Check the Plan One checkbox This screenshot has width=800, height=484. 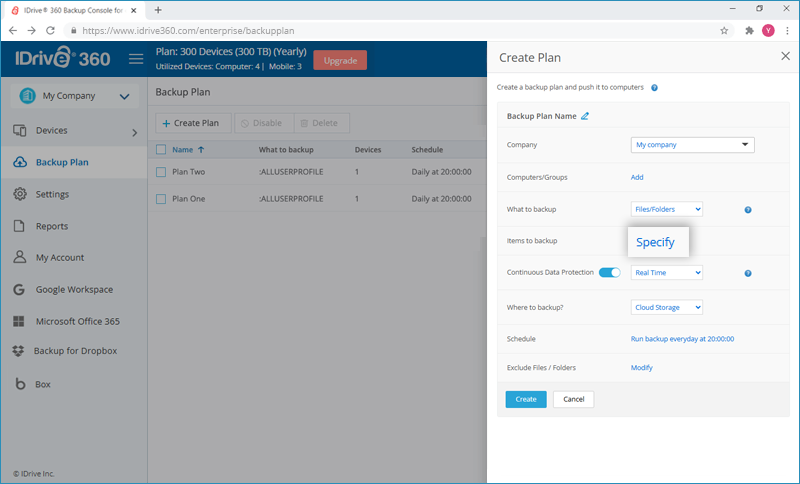(x=161, y=199)
